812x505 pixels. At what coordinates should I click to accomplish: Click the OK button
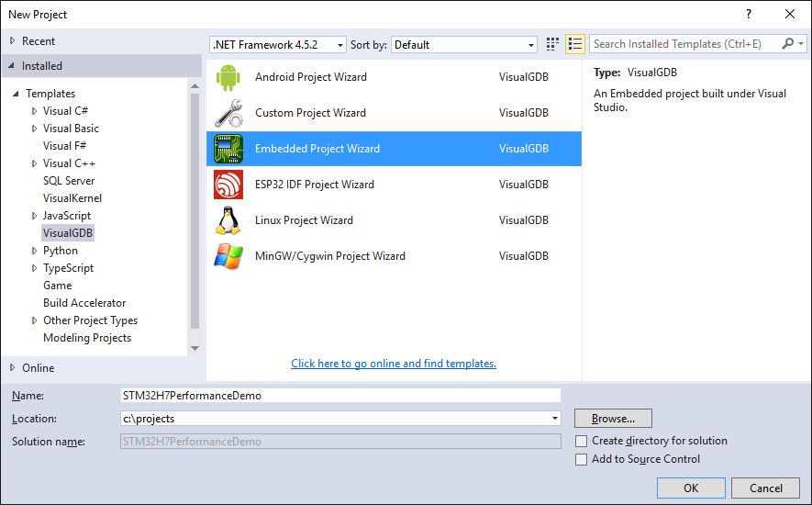click(691, 488)
